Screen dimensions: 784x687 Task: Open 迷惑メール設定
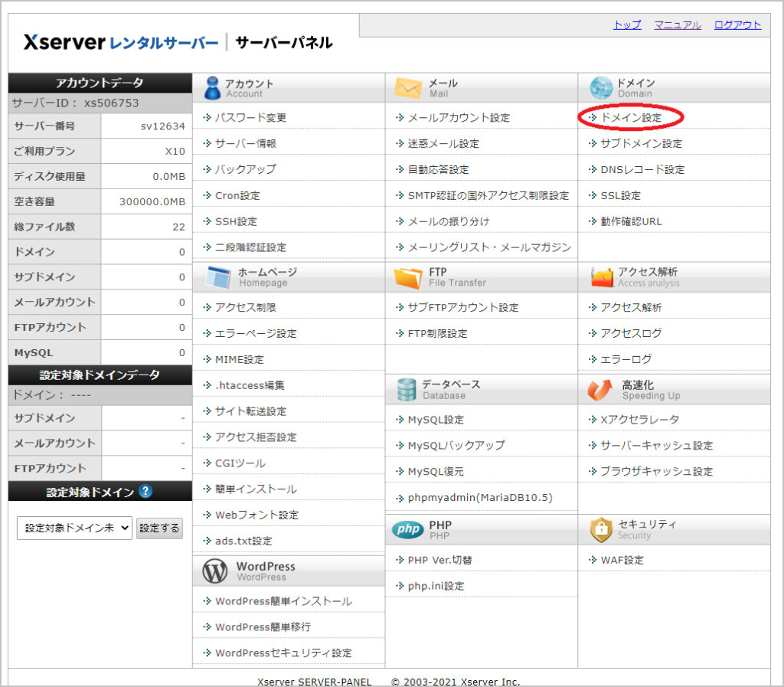pos(443,143)
